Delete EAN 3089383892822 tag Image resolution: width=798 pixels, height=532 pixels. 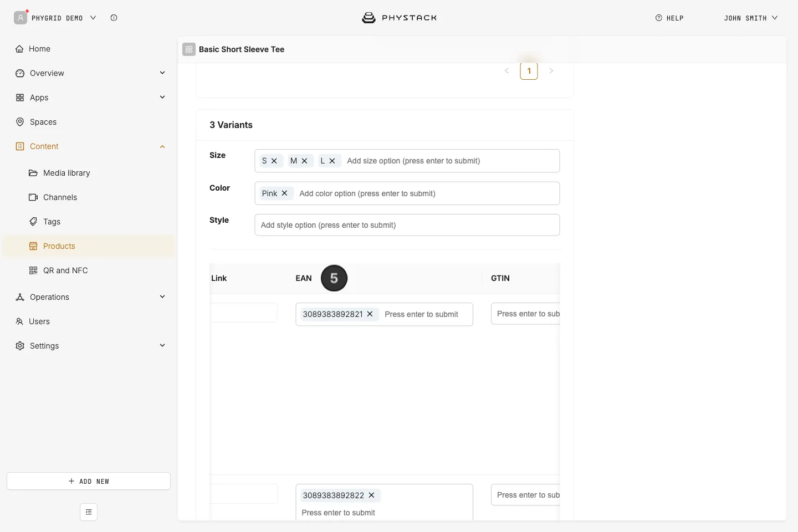pos(371,495)
